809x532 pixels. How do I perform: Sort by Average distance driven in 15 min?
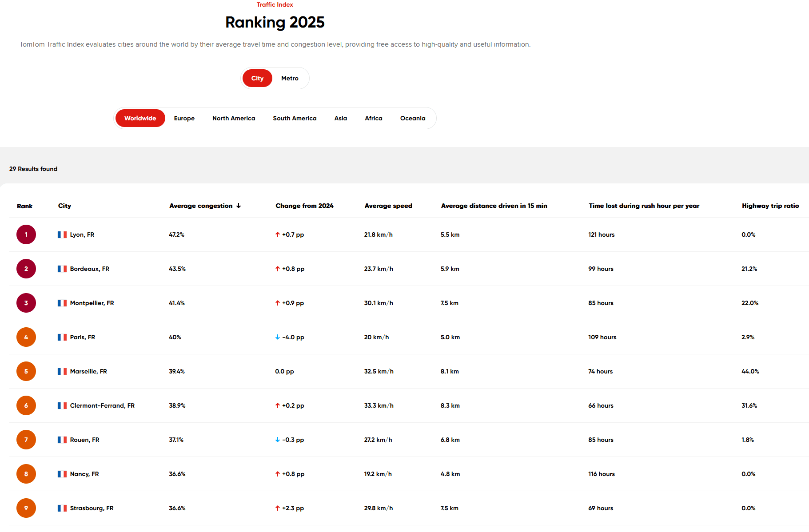[494, 206]
